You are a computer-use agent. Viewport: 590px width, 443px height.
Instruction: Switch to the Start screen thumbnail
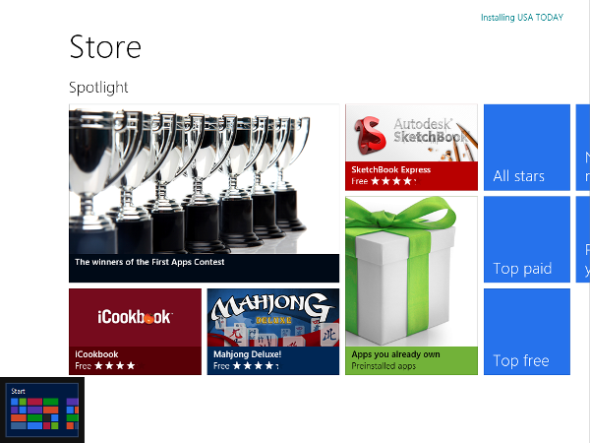[42, 410]
